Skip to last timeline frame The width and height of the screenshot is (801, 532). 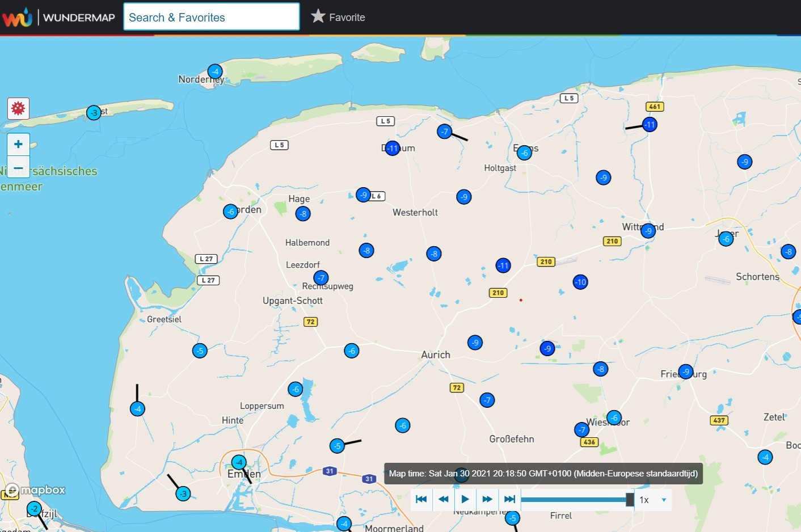[509, 499]
